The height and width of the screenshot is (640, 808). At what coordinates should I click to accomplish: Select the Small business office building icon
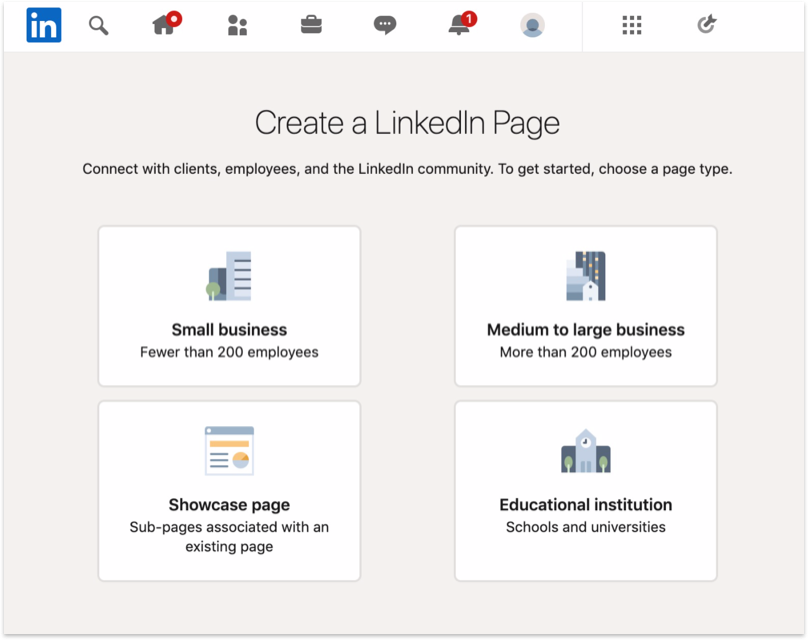point(229,276)
